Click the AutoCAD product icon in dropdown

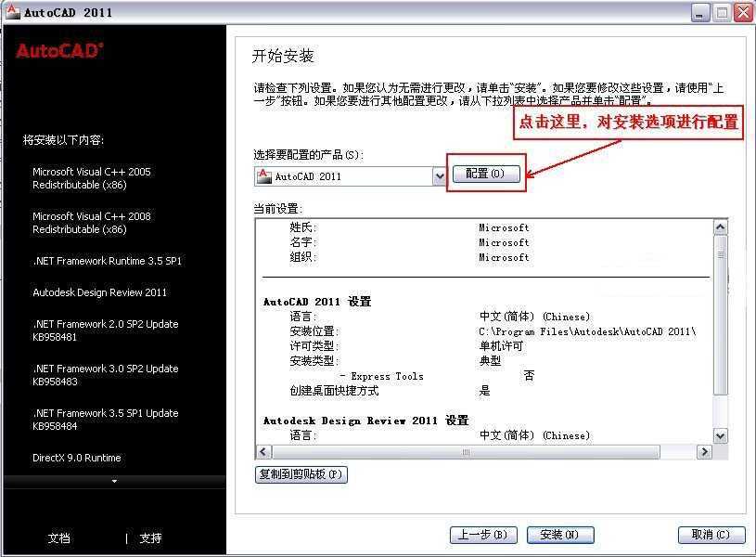(x=264, y=176)
